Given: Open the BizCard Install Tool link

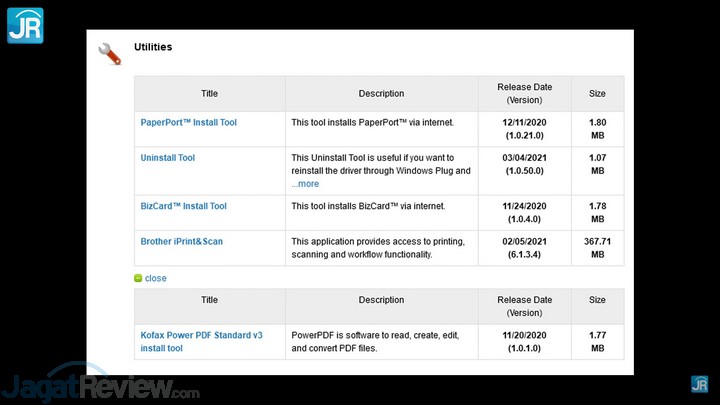Looking at the screenshot, I should coord(183,206).
